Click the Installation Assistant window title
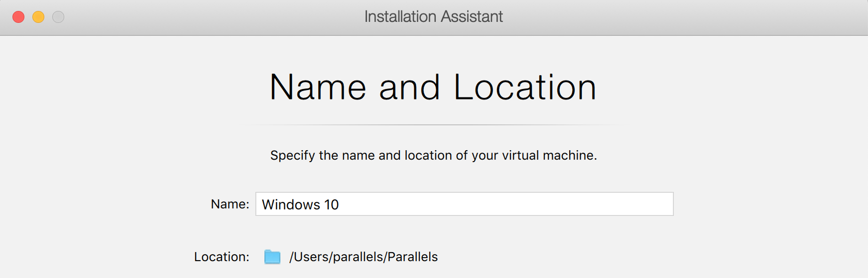 pos(433,17)
